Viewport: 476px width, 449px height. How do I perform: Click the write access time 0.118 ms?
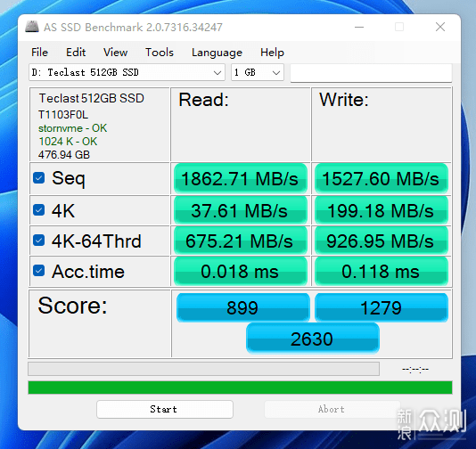click(x=381, y=271)
